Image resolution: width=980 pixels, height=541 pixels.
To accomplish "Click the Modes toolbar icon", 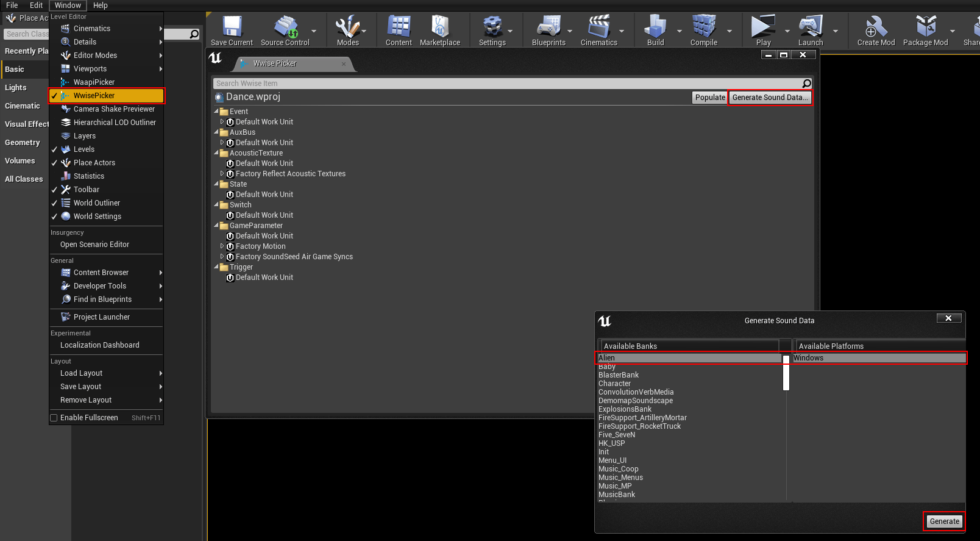I will (347, 27).
